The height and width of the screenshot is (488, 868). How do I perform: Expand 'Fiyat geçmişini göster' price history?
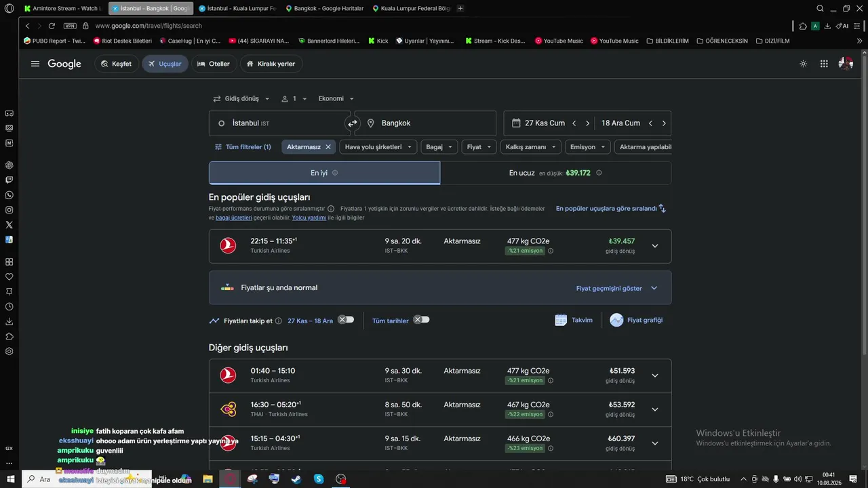[x=617, y=288]
